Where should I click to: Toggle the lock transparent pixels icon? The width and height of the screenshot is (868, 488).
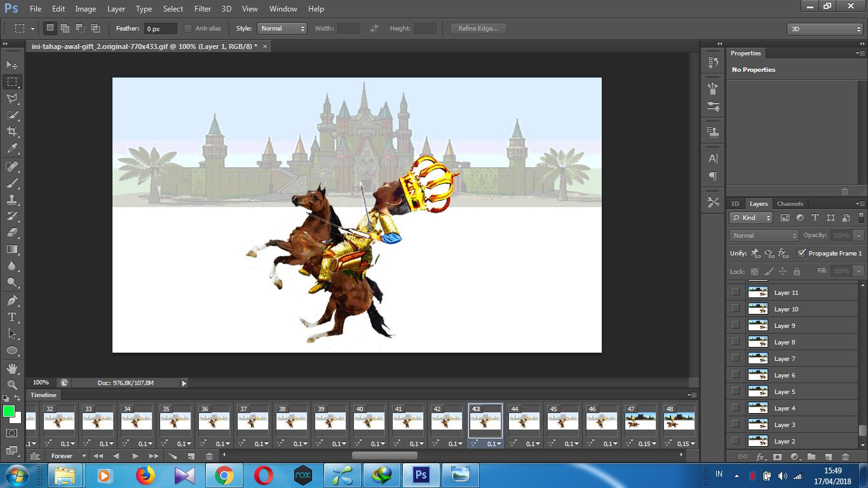tap(754, 271)
